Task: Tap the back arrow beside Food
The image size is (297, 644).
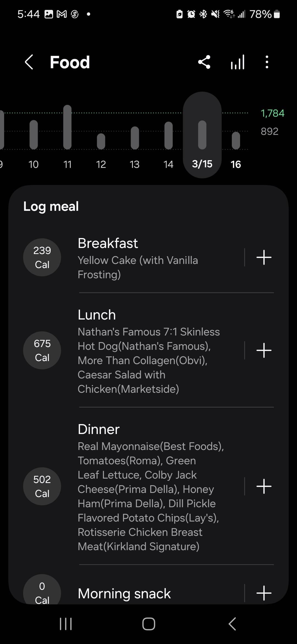Action: click(x=29, y=62)
